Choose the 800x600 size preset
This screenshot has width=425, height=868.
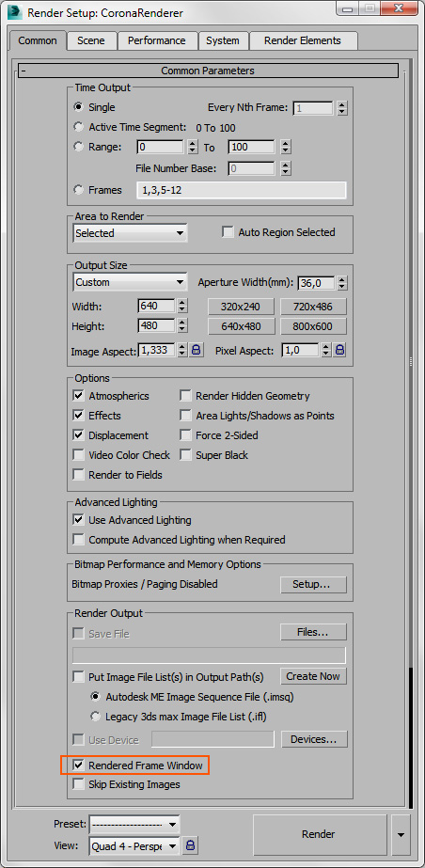point(314,326)
